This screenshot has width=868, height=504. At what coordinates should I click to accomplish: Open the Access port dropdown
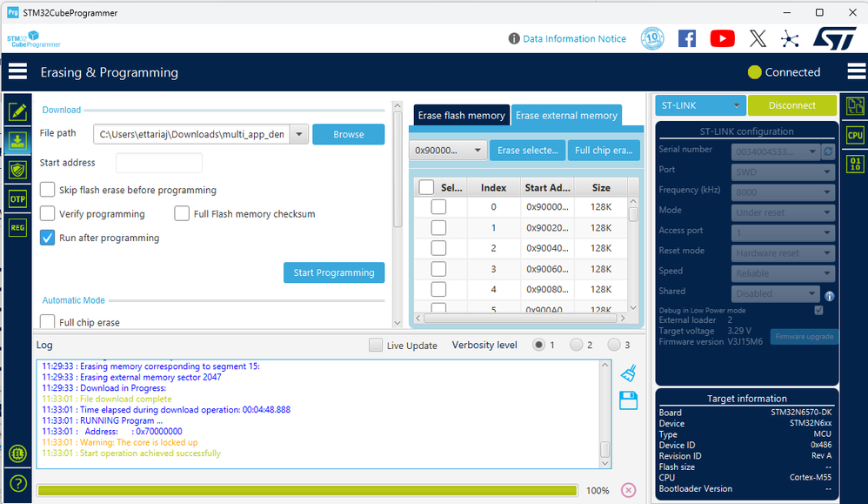[x=783, y=232]
